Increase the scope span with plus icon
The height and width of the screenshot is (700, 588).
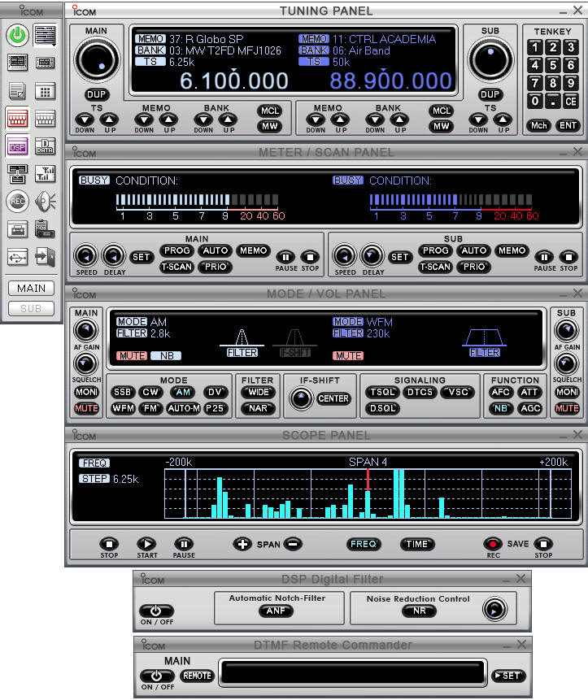242,544
